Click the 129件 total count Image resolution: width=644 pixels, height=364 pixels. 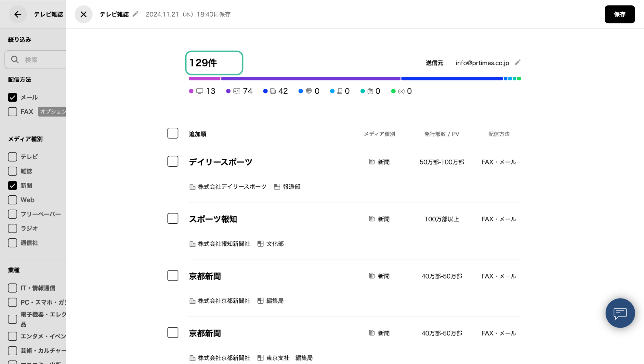click(x=203, y=63)
